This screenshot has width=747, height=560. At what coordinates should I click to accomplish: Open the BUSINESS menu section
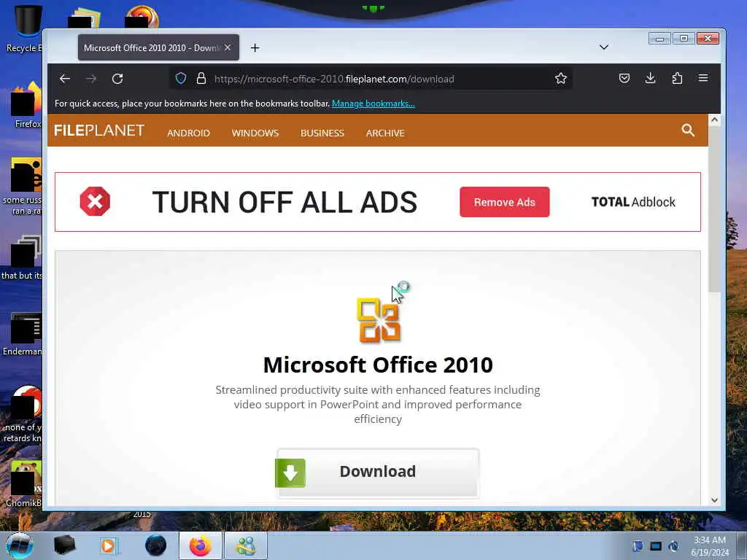[322, 133]
